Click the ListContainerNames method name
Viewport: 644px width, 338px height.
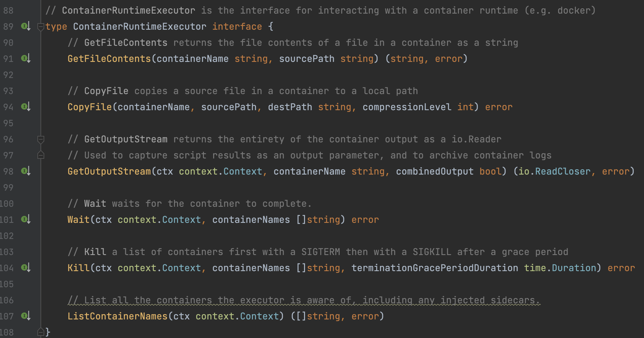(117, 316)
